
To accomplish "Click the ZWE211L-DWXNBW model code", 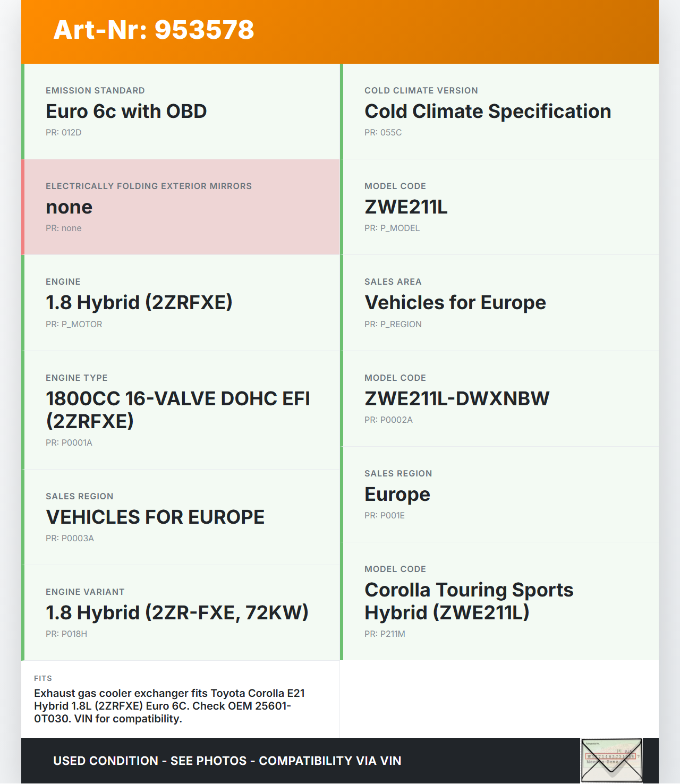I will 457,399.
